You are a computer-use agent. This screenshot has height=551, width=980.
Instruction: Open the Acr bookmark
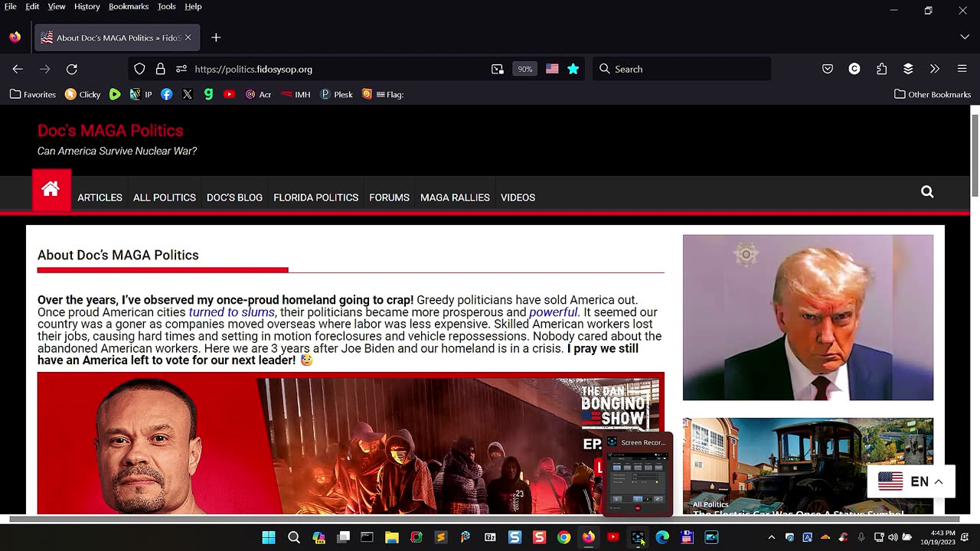(258, 94)
